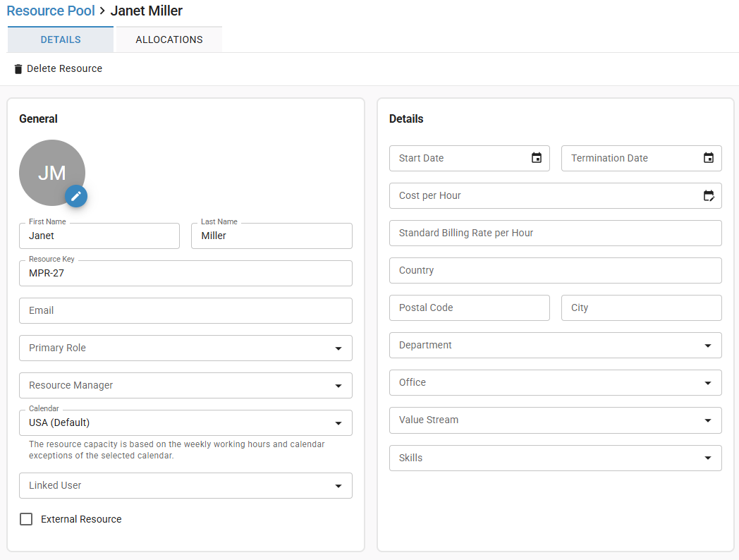
Task: Open the Calendar dropdown showing USA (Default)
Action: pos(185,423)
